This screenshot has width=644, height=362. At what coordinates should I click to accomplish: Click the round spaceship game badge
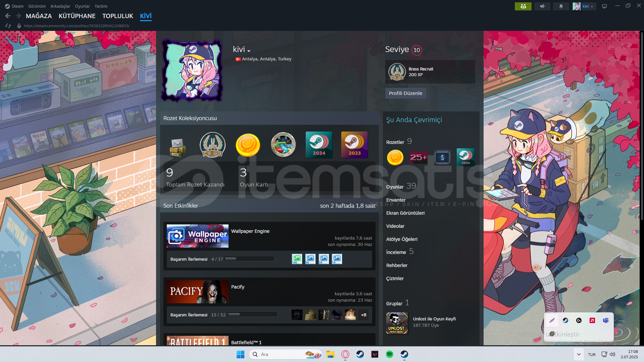[x=283, y=145]
